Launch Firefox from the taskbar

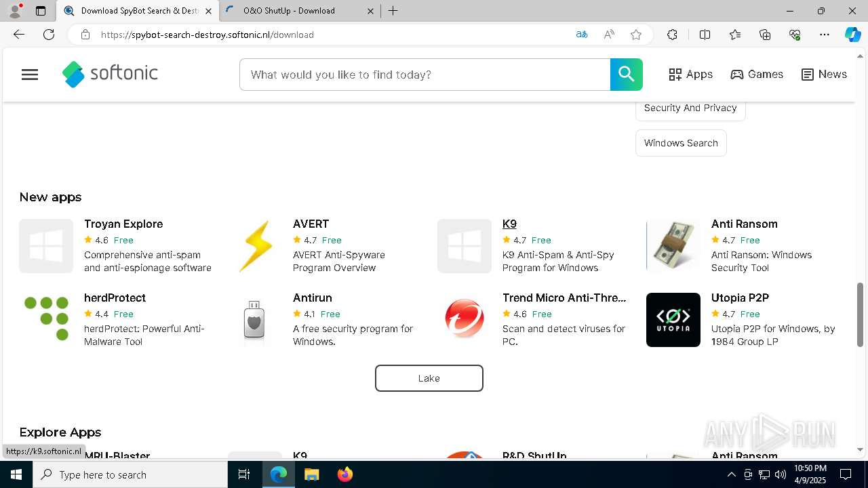point(345,474)
